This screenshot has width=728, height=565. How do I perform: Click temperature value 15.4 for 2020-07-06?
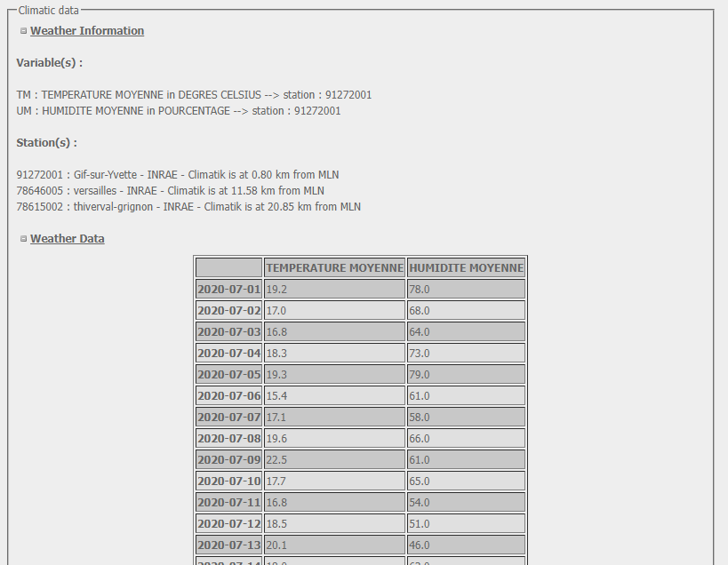pyautogui.click(x=335, y=395)
